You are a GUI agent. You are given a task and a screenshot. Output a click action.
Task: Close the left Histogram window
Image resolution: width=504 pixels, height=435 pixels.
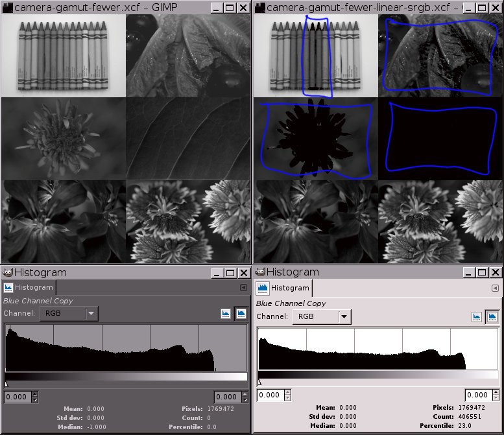[x=244, y=273]
